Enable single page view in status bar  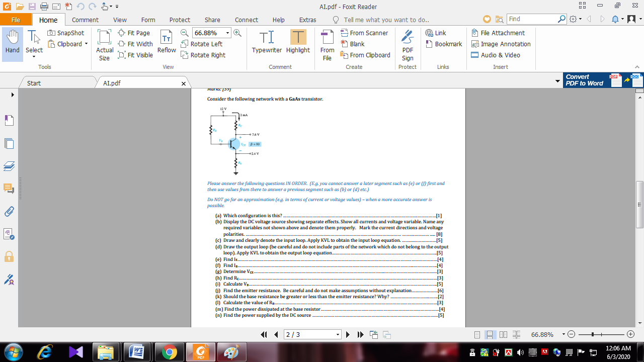click(x=477, y=334)
